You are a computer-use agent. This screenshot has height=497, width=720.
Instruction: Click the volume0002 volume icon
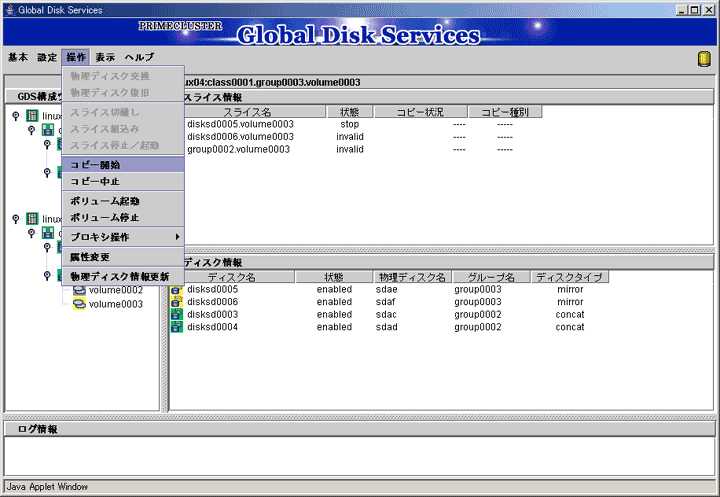[79, 290]
